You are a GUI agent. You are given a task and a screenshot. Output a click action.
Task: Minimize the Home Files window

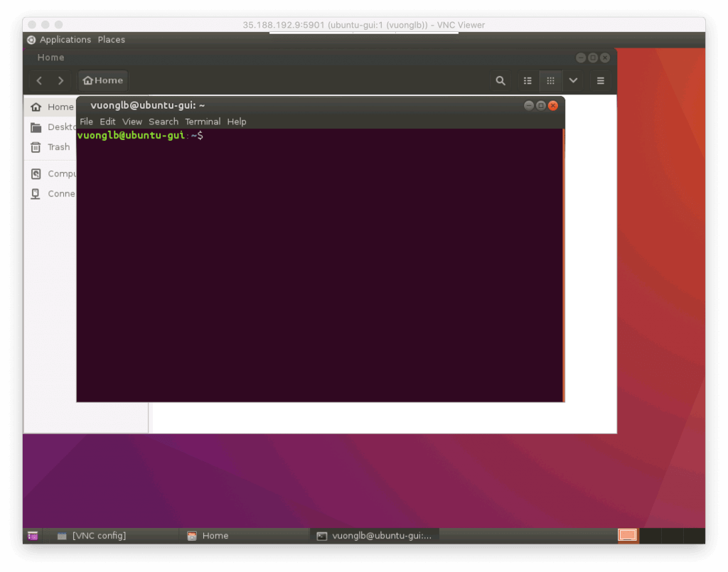pyautogui.click(x=580, y=58)
